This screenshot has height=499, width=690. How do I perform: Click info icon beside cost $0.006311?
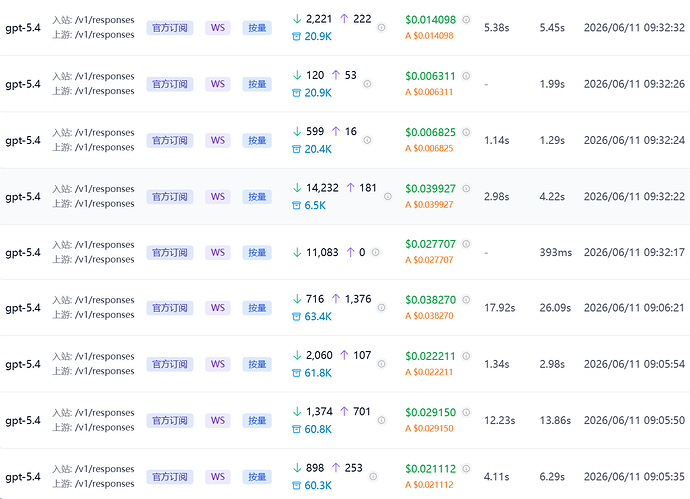click(x=466, y=76)
